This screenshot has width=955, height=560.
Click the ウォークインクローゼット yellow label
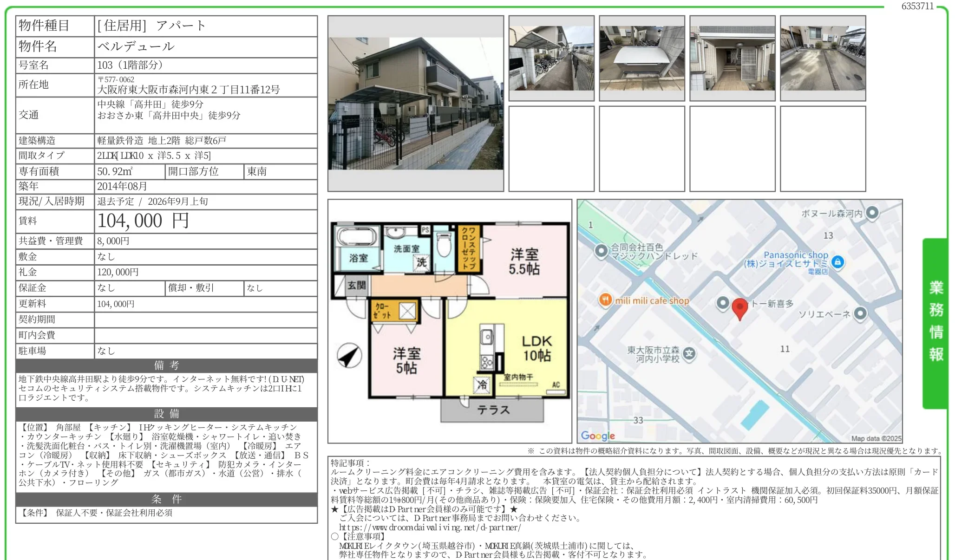point(469,248)
